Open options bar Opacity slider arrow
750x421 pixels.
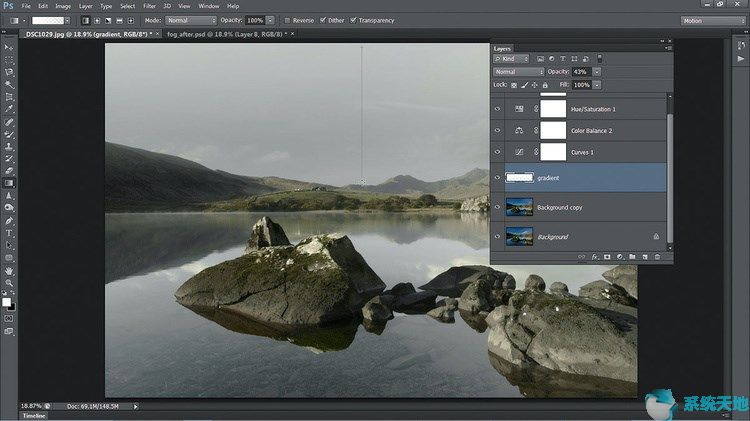pyautogui.click(x=270, y=21)
